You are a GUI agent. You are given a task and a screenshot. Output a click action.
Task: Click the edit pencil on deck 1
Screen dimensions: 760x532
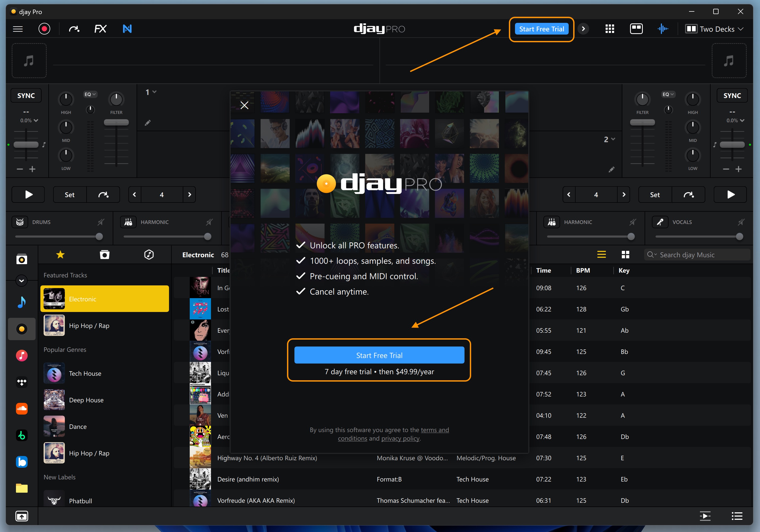click(x=148, y=123)
